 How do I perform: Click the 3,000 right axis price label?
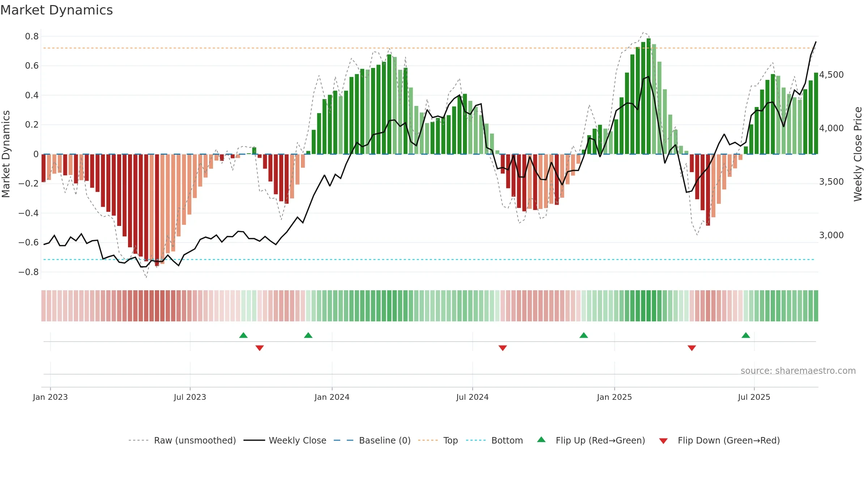pos(831,235)
